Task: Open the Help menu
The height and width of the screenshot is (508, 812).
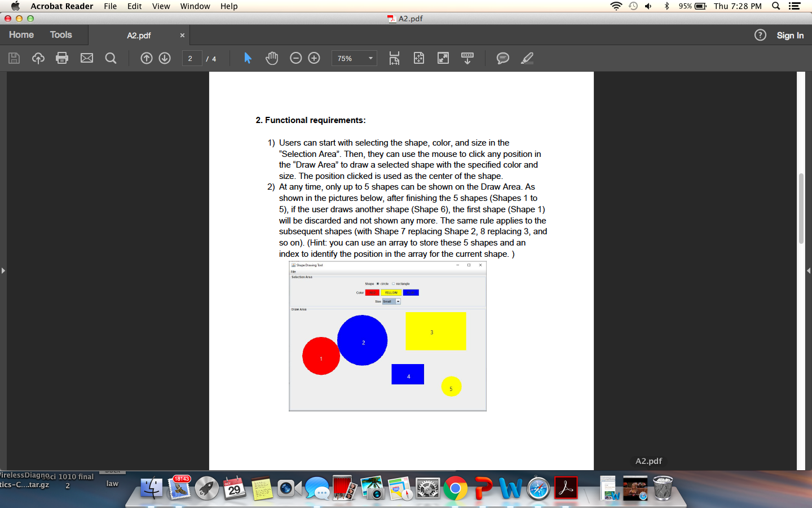Action: [229, 6]
